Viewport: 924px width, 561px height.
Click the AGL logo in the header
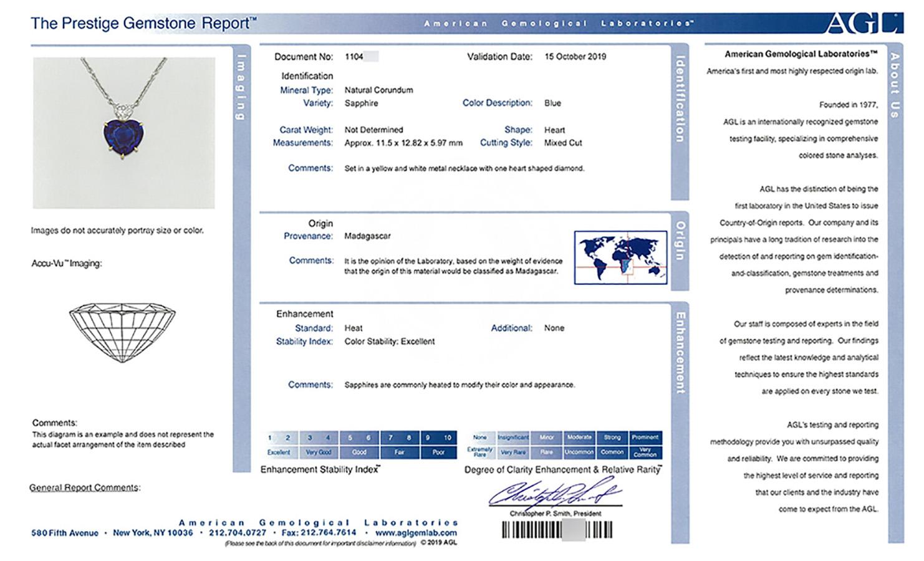click(x=865, y=22)
